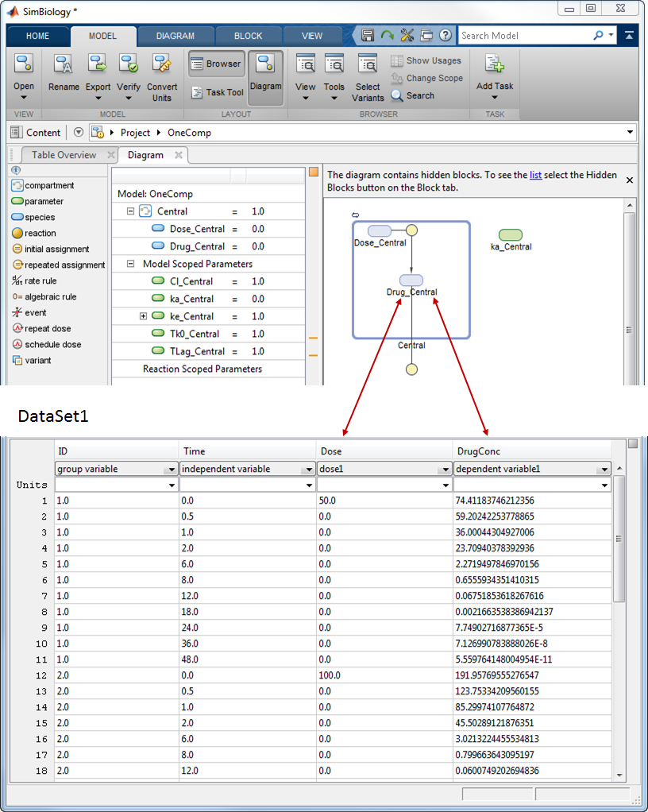Switch to the HOME tab
648x812 pixels.
38,36
